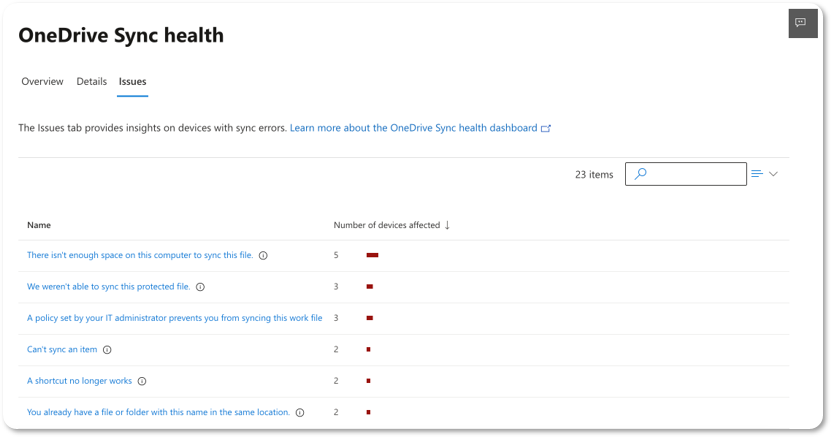Viewport: 831px width, 437px height.
Task: Switch to the Details tab
Action: [91, 82]
